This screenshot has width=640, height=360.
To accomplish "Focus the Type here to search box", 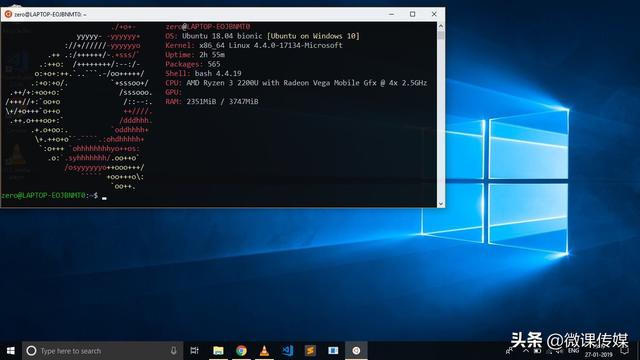I will click(102, 351).
